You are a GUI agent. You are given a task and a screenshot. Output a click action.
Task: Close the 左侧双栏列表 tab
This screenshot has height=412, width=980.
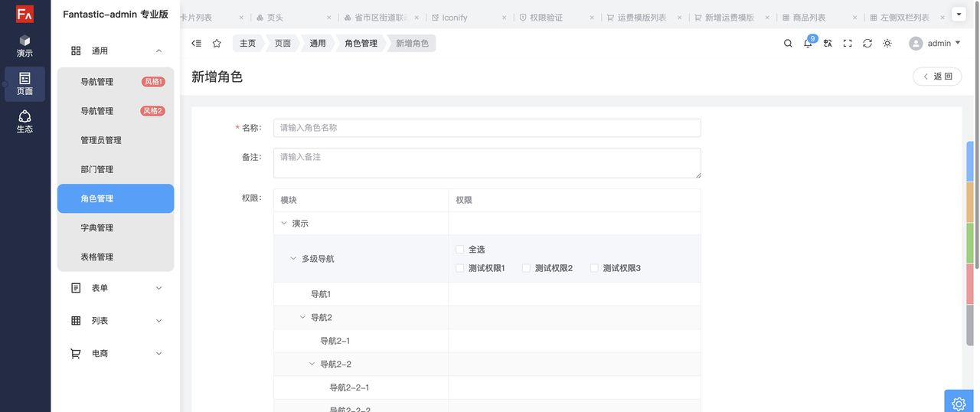click(x=942, y=18)
